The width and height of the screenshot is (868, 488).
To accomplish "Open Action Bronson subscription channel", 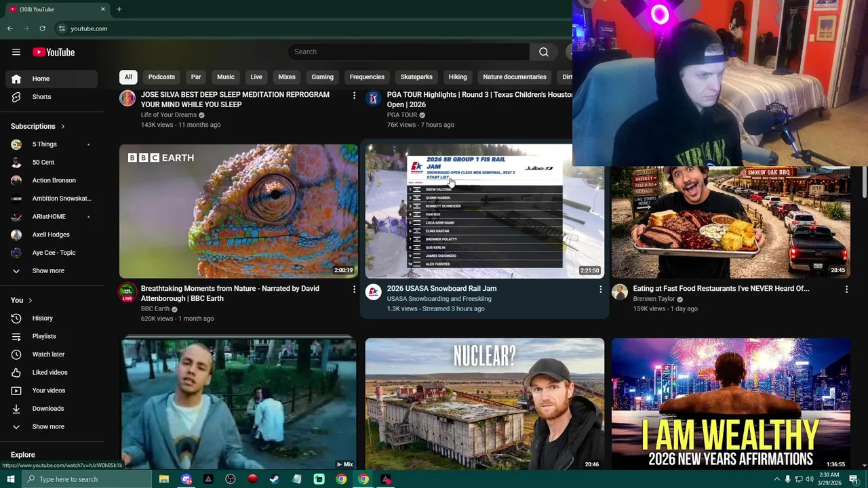I will click(x=52, y=180).
